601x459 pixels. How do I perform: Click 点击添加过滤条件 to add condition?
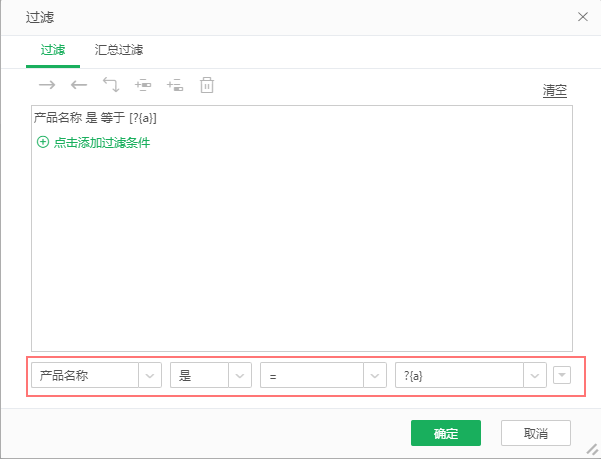[101, 142]
